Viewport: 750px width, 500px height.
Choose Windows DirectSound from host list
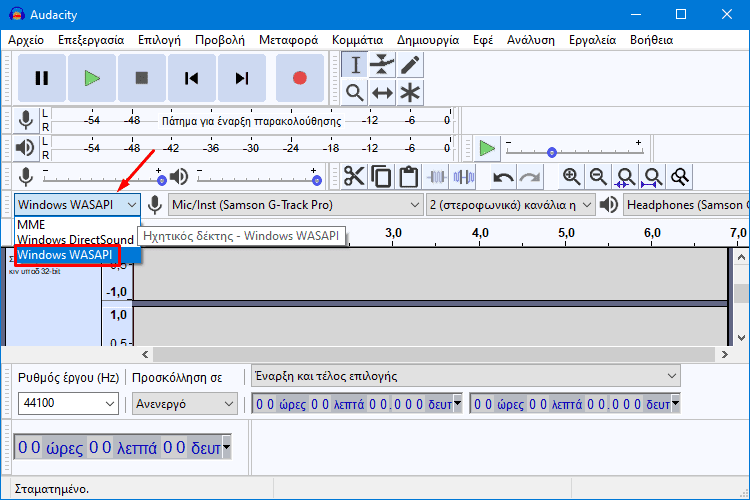pos(77,239)
